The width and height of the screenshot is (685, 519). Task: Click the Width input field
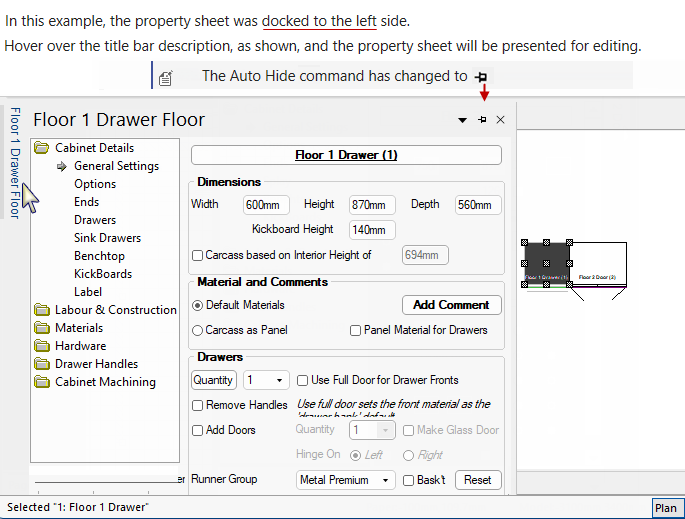click(266, 205)
